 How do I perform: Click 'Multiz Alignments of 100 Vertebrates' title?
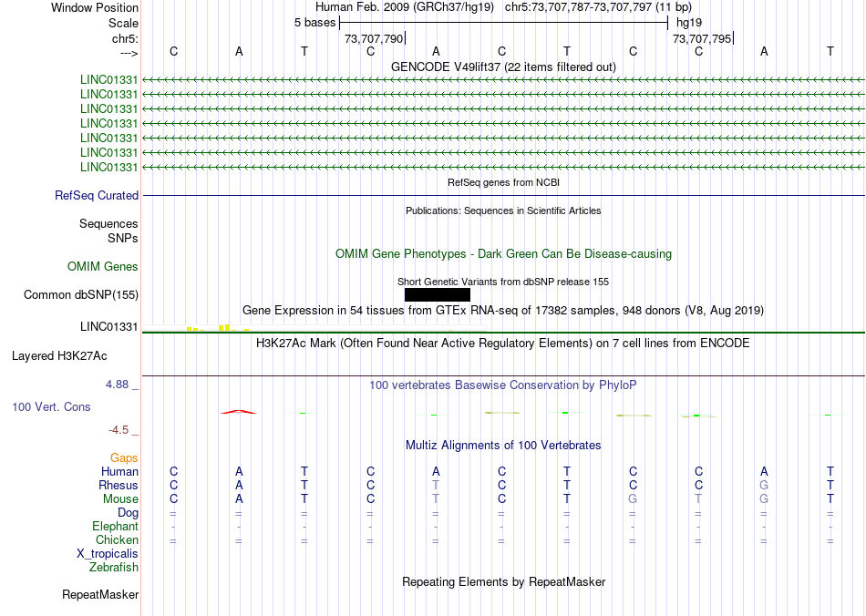coord(503,445)
